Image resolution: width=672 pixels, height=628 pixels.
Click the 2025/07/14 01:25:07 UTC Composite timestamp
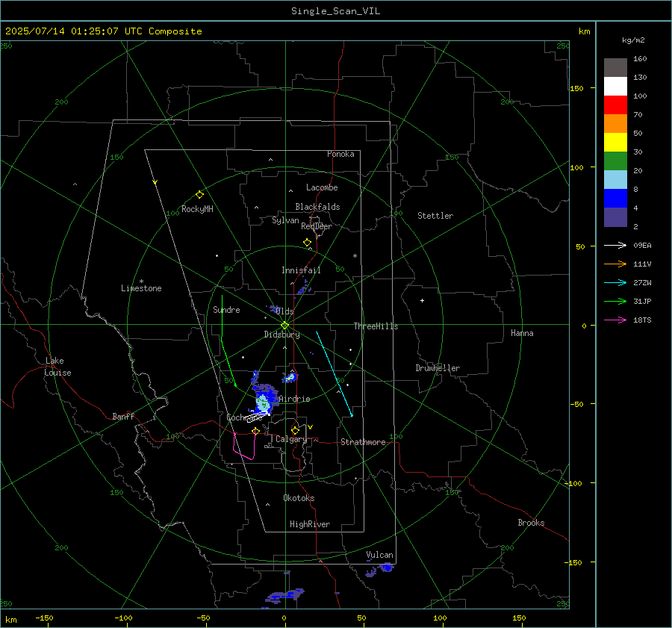click(x=103, y=31)
